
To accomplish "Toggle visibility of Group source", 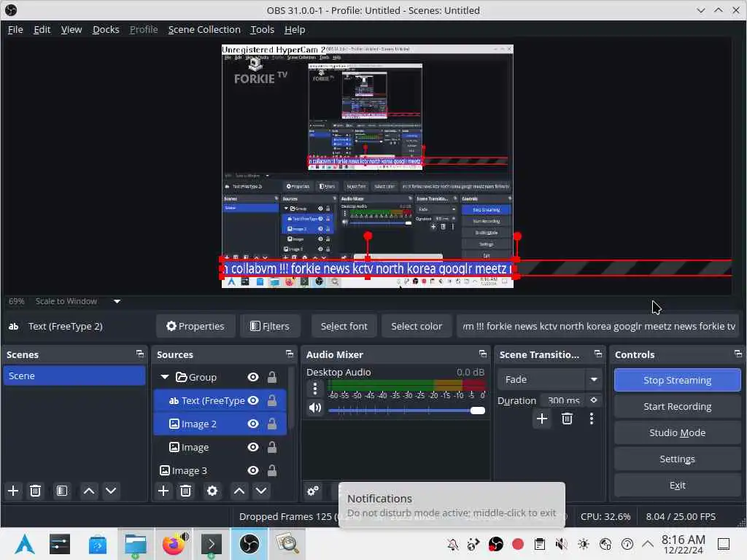I will point(253,377).
